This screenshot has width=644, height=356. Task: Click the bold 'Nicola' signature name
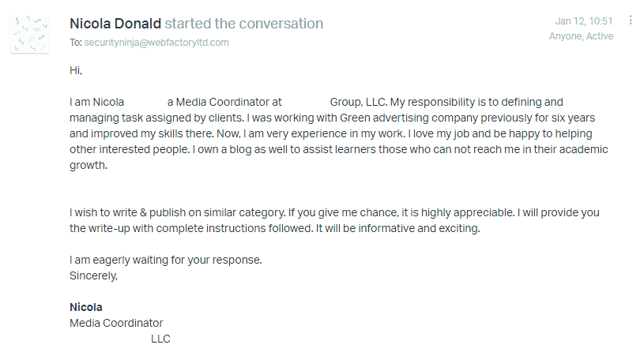point(86,308)
